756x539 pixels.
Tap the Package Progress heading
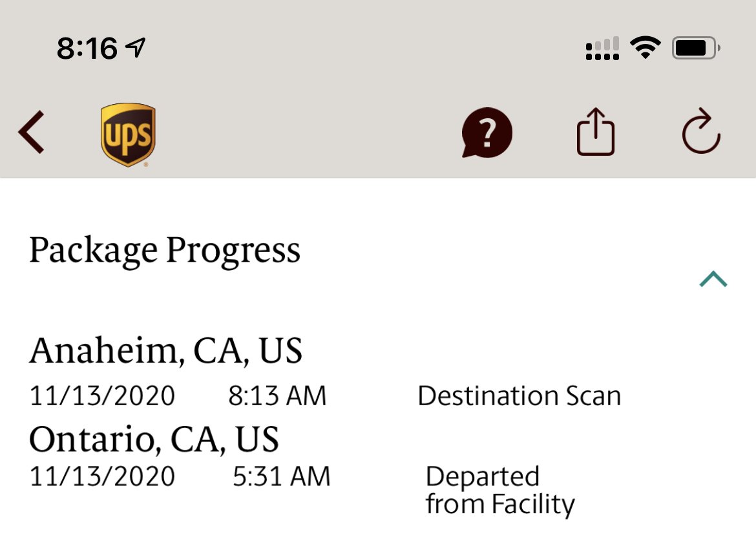tap(165, 250)
